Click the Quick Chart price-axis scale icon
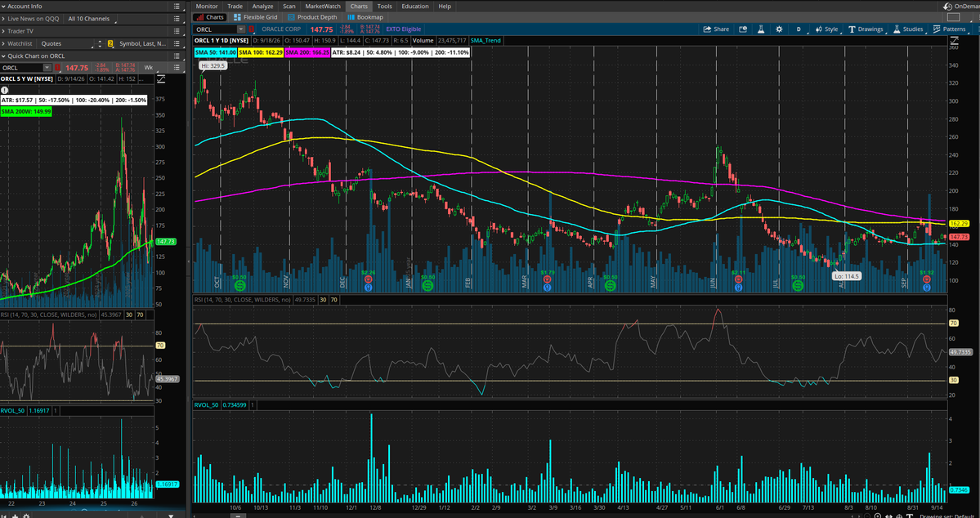The image size is (980, 518). pos(161,78)
